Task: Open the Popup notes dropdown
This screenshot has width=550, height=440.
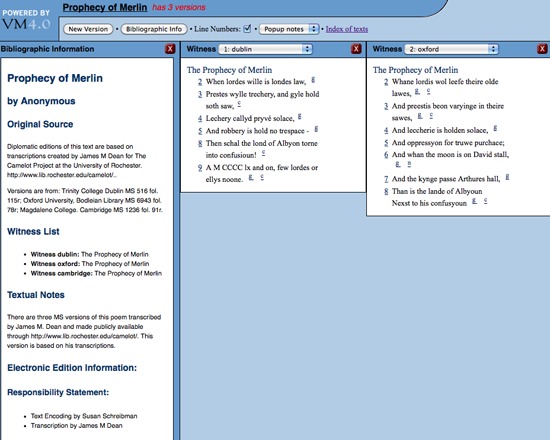Action: (289, 29)
